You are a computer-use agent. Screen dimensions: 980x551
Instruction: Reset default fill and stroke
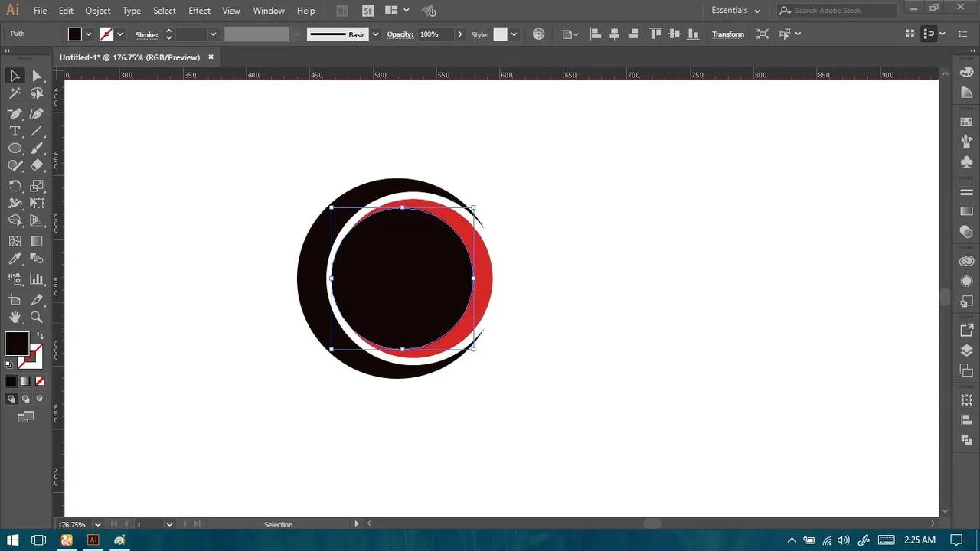9,364
